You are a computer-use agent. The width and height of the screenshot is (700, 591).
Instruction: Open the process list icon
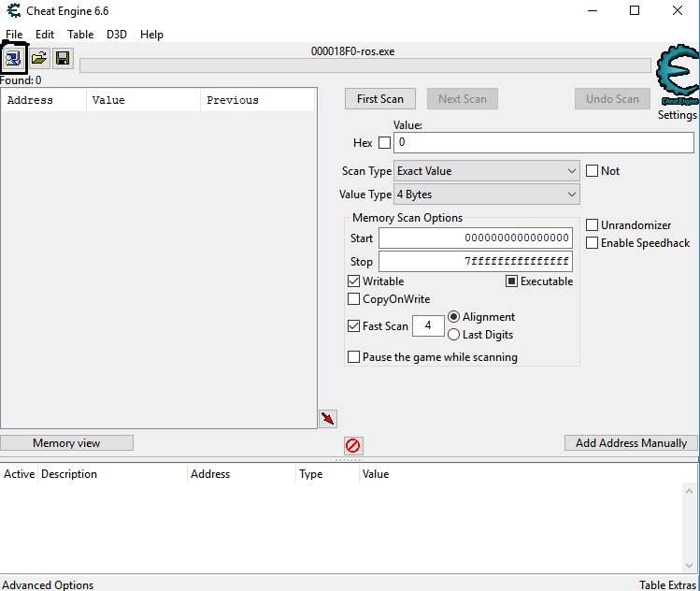pos(13,59)
